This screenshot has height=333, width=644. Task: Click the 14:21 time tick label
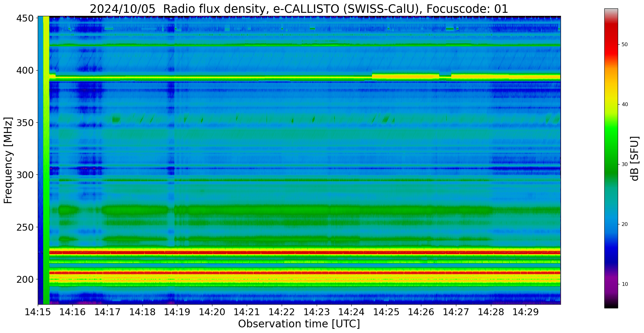247,312
